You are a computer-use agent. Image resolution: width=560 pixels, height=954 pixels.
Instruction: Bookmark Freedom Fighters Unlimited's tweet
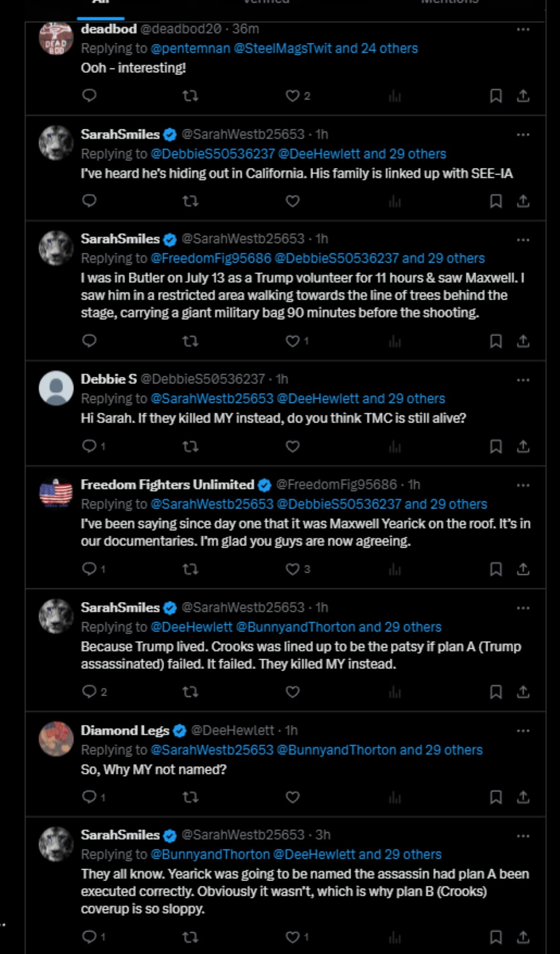496,569
